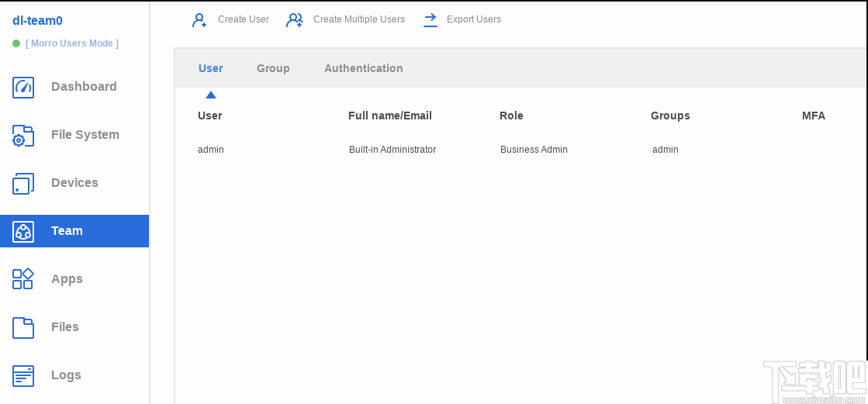
Task: Click the Create User icon
Action: coord(199,20)
